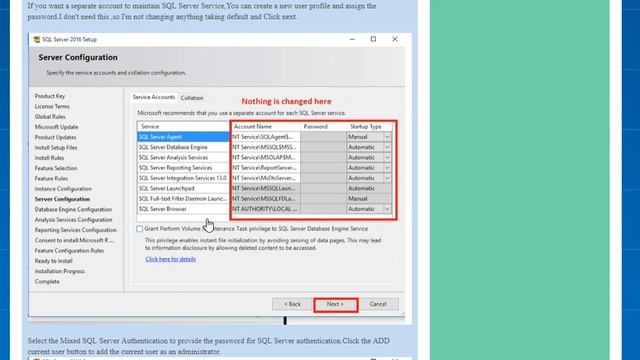Click Instance Configuration step in sidebar
Screen dimensions: 640x360
[63, 189]
